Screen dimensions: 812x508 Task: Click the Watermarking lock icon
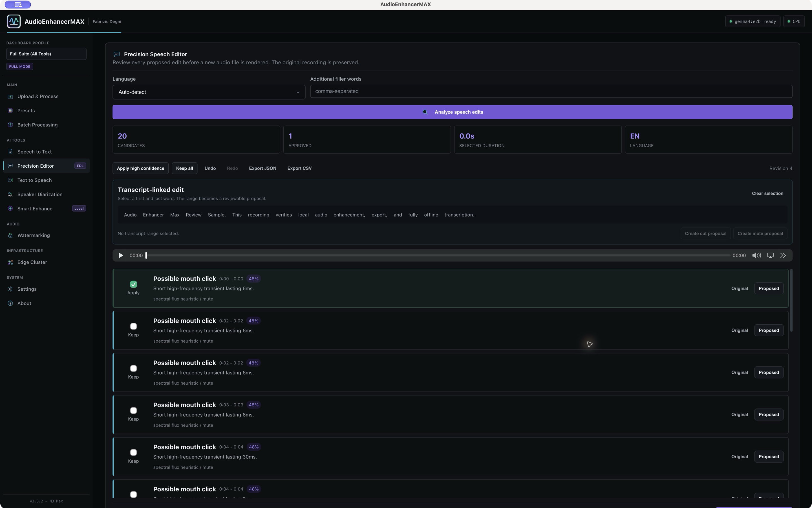click(10, 236)
